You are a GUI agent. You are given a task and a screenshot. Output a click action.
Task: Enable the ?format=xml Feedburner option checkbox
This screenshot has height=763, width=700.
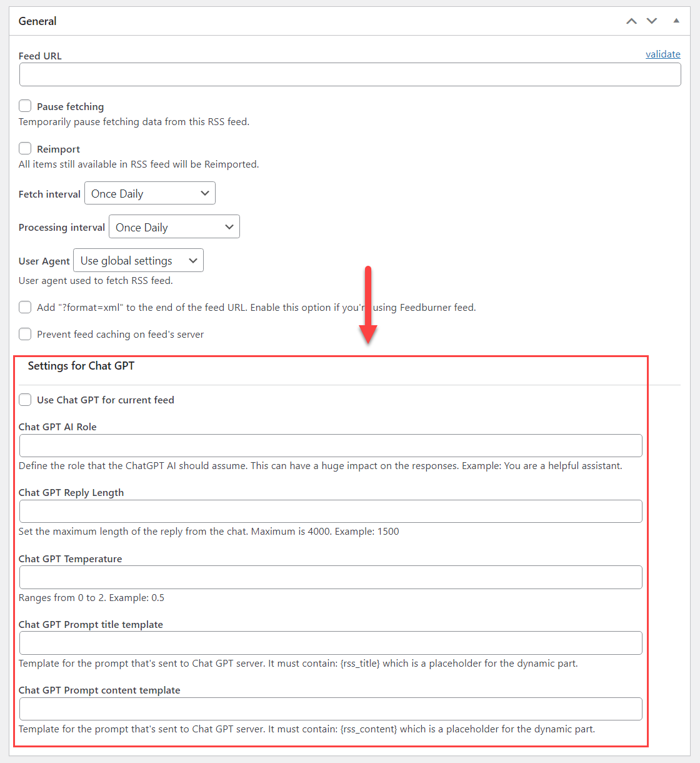point(25,307)
